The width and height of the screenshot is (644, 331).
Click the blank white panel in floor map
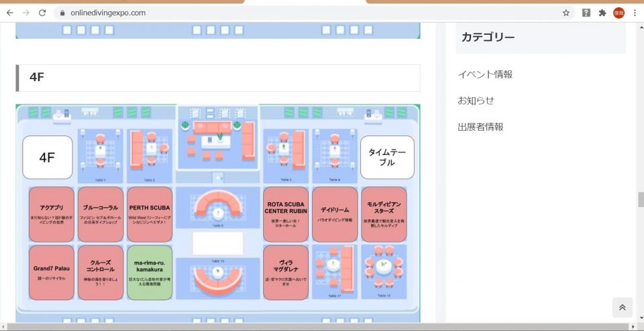point(218,243)
